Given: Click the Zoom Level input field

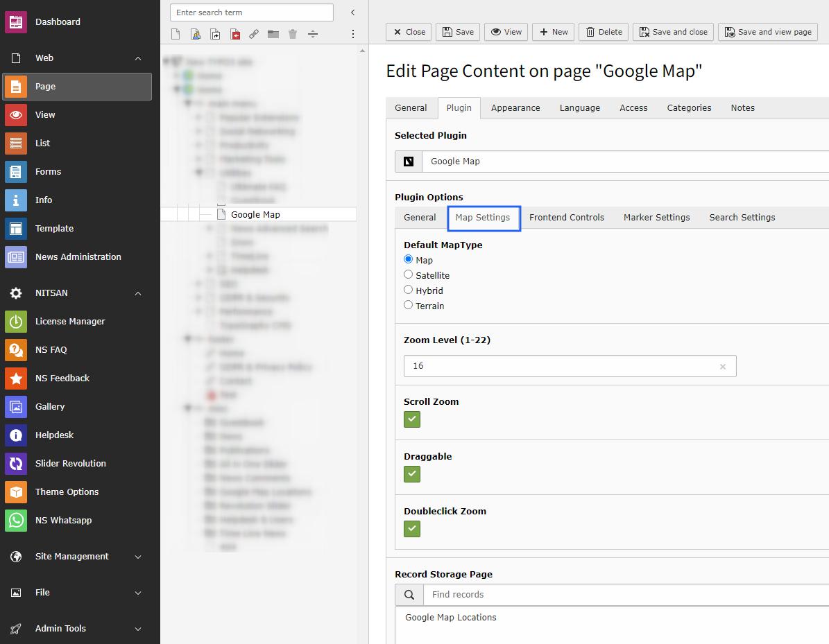Looking at the screenshot, I should (570, 366).
